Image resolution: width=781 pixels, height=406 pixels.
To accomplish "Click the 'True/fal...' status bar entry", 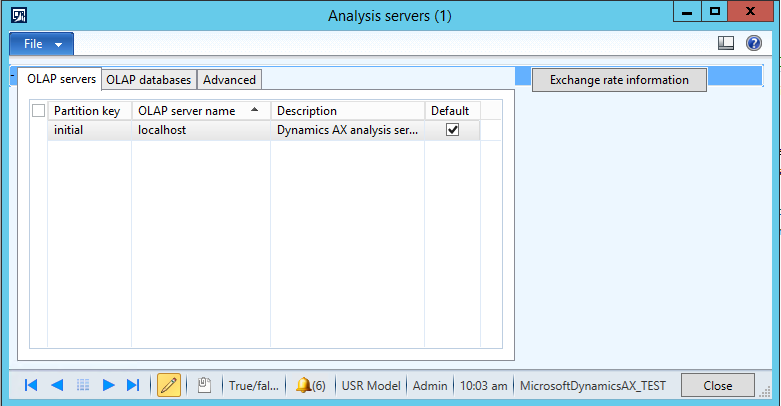I will [254, 386].
